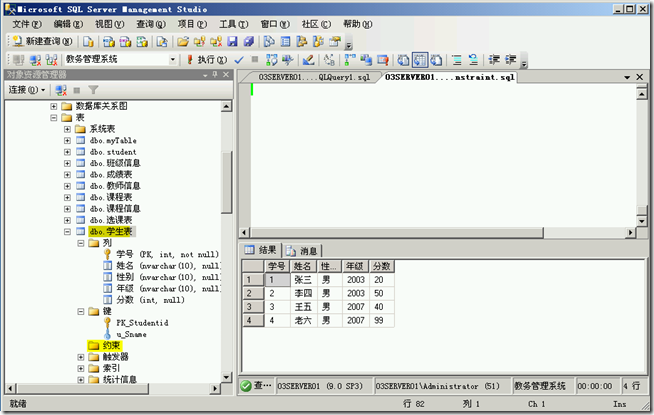The height and width of the screenshot is (415, 654).
Task: Expand the 系统表 folder node
Action: 67,129
